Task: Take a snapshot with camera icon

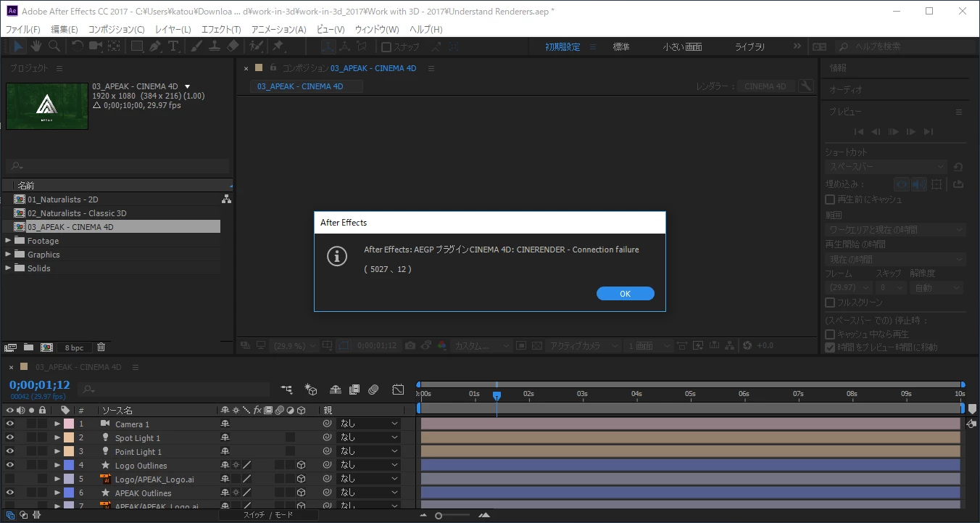Action: [410, 346]
